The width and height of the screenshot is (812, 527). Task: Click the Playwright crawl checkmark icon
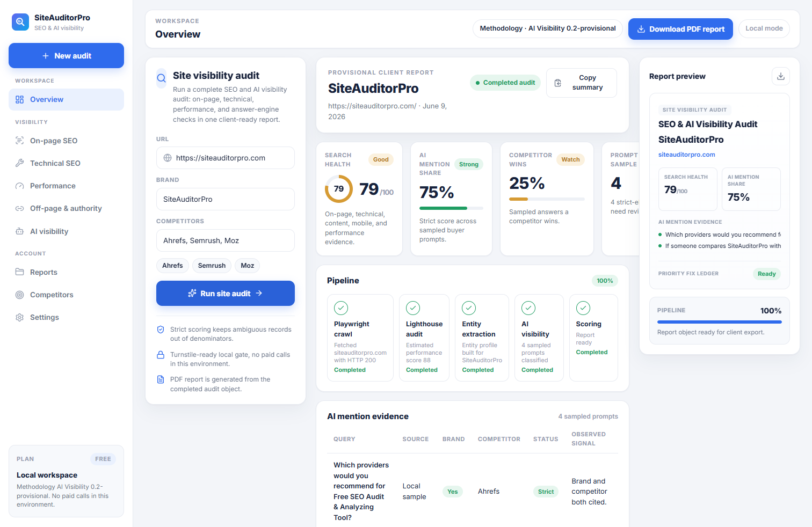pos(341,308)
